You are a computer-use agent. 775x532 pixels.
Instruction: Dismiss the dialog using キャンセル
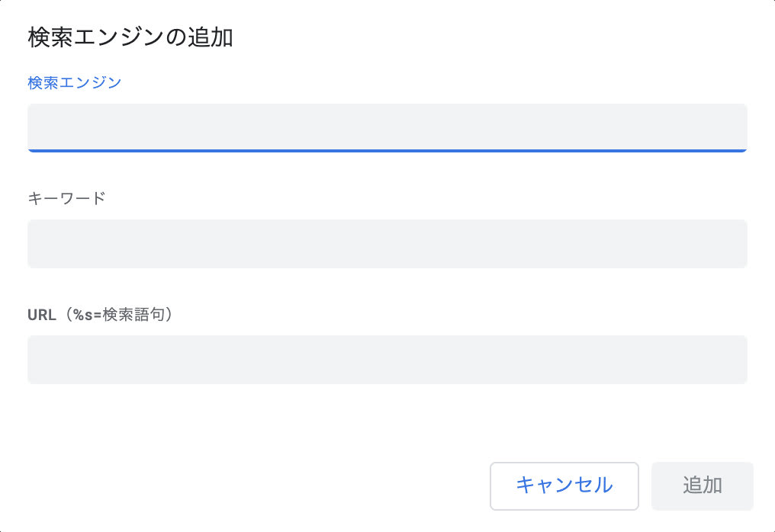point(564,486)
